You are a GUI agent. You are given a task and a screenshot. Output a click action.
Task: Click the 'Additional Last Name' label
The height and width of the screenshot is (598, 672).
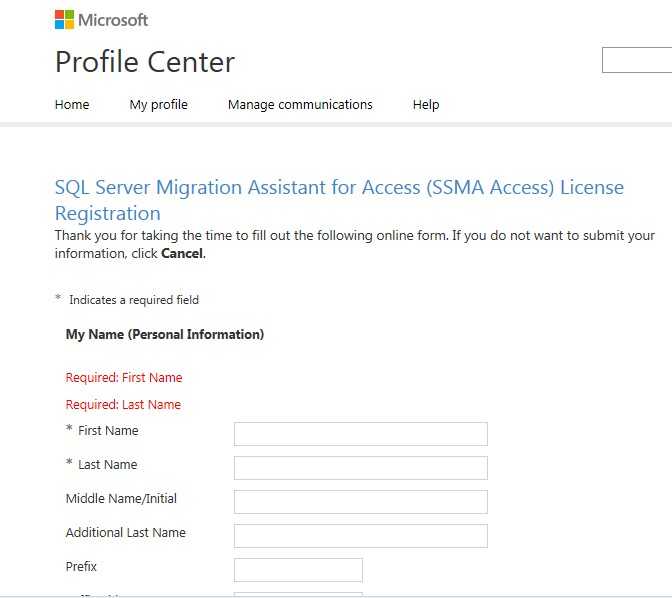[126, 532]
